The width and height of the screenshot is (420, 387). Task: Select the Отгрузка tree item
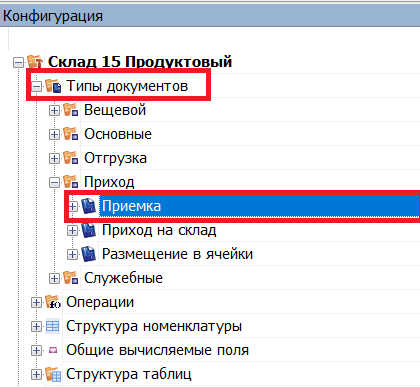coord(115,158)
